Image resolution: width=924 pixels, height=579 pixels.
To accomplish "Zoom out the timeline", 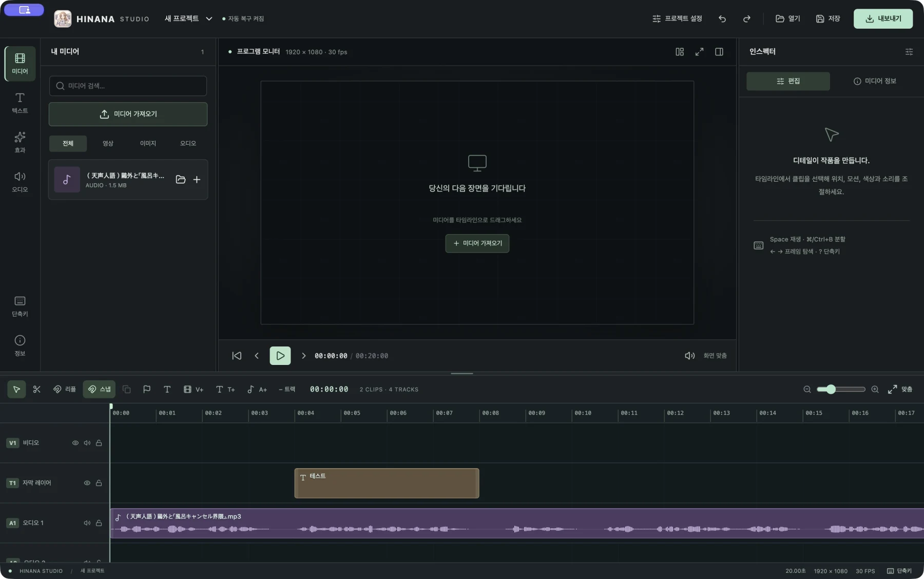I will click(x=807, y=389).
